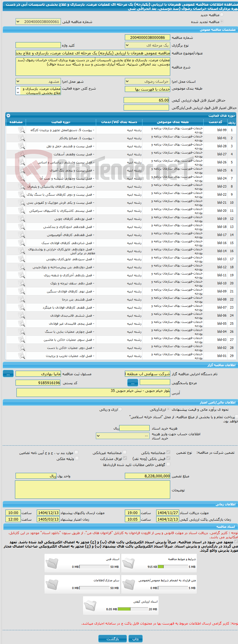This screenshot has width=238, height=644.
Task: Select the مناقصه جدید radio button
Action: pos(222,15)
